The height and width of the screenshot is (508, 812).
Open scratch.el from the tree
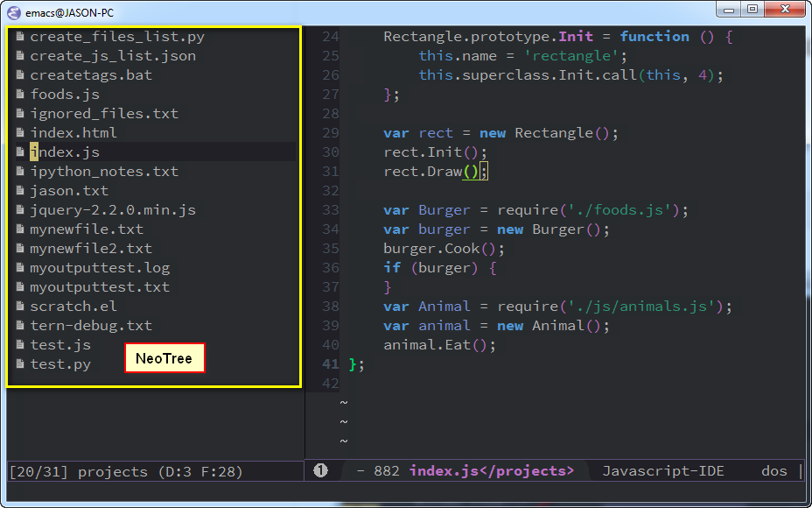click(73, 306)
